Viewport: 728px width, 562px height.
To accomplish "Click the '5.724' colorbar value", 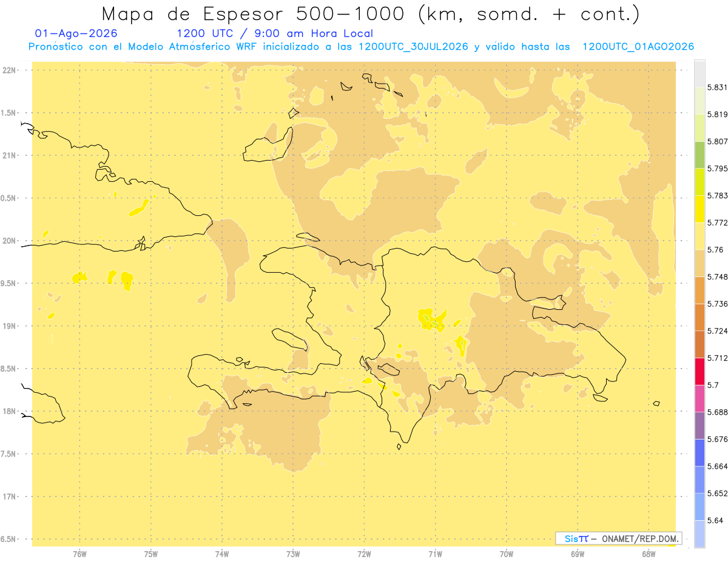I will coord(717,331).
